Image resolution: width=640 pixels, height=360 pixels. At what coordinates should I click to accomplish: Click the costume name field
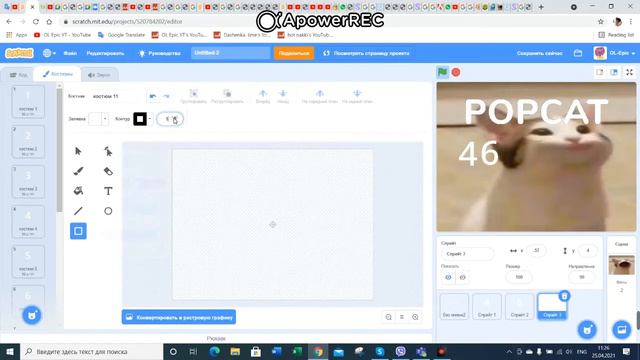click(x=116, y=96)
